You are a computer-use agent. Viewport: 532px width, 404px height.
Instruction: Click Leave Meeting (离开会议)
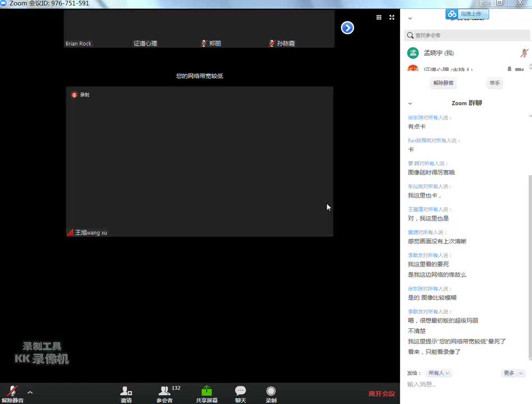(382, 393)
